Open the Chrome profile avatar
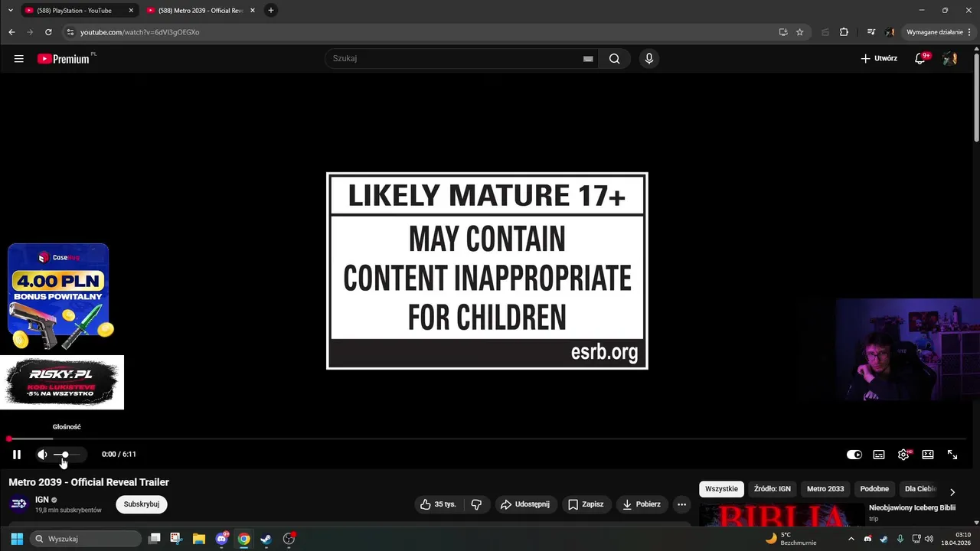Viewport: 980px width, 551px height. pos(890,32)
